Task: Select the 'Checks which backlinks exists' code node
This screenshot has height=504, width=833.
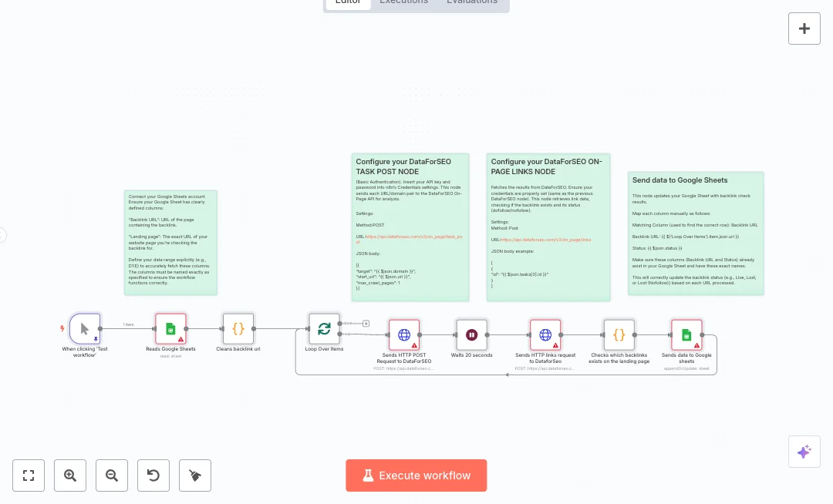Action: tap(619, 335)
